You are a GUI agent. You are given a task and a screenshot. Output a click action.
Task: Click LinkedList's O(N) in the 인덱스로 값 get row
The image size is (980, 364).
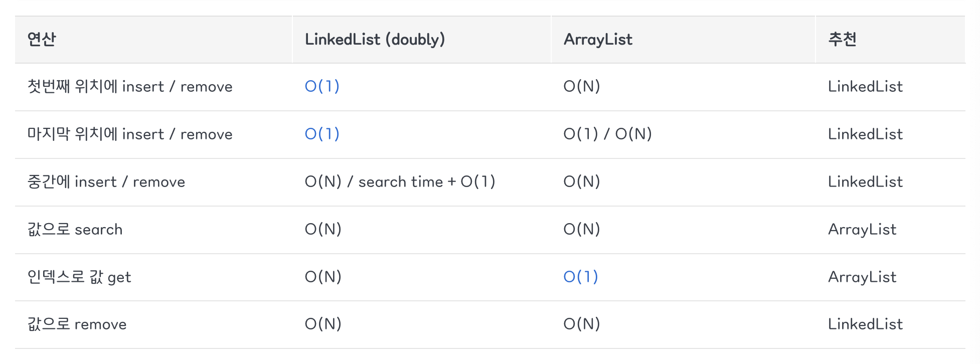[323, 277]
